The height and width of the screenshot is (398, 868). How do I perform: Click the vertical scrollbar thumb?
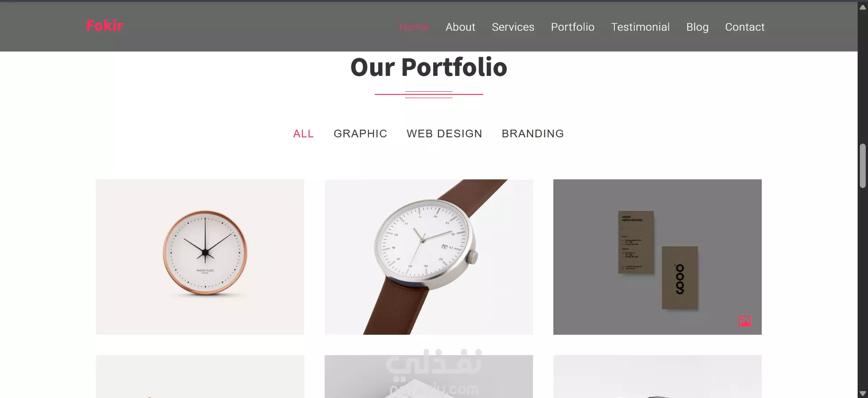tap(863, 166)
